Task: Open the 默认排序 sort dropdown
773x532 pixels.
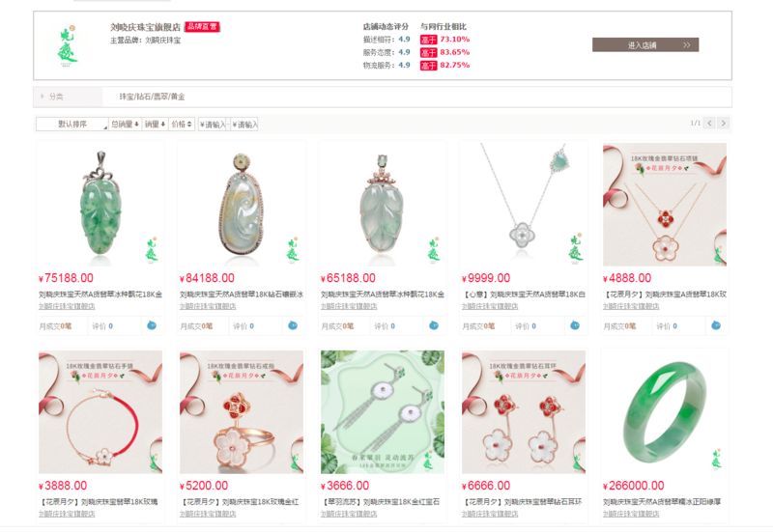Action: pos(72,125)
